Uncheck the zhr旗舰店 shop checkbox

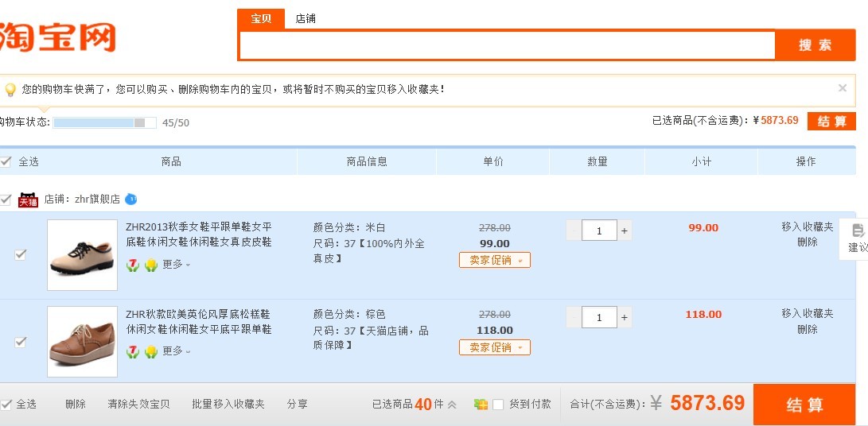(x=6, y=199)
